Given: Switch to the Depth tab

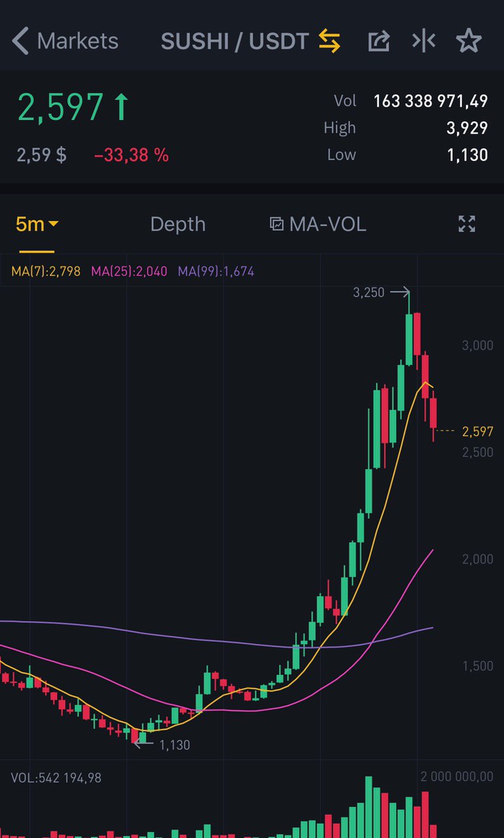Looking at the screenshot, I should 178,225.
